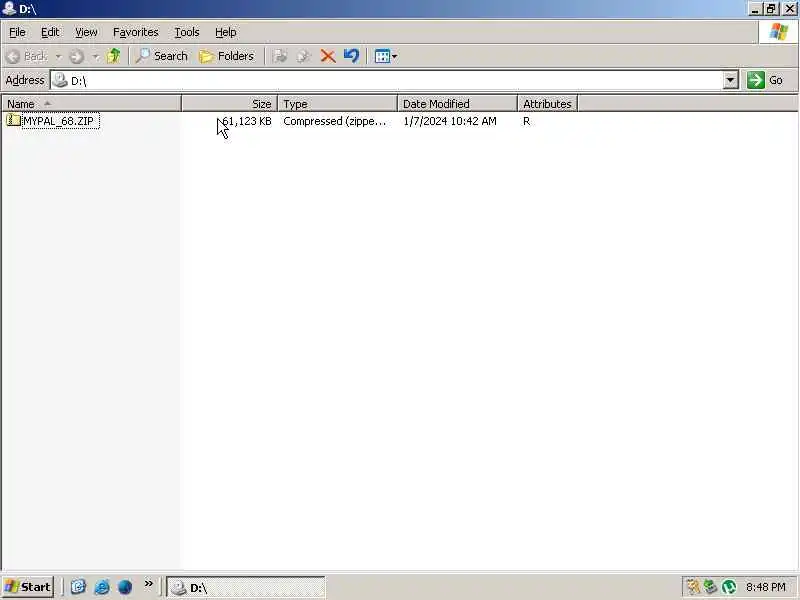The height and width of the screenshot is (600, 800).
Task: Sort files by Size column
Action: [230, 104]
